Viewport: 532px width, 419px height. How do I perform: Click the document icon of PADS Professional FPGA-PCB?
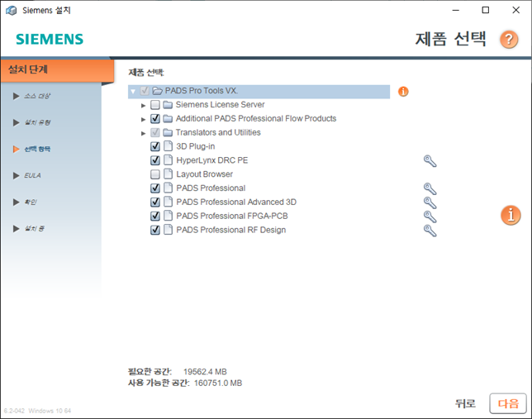(x=168, y=216)
